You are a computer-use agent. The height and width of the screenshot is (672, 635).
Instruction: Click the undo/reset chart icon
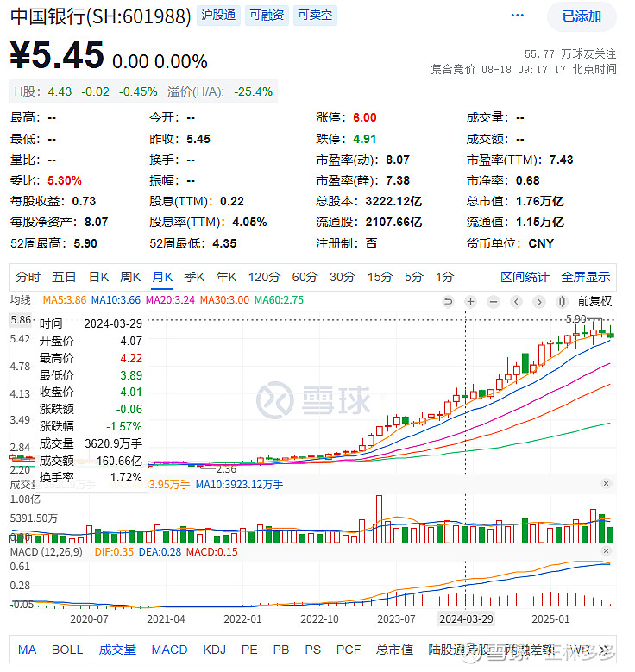click(448, 302)
